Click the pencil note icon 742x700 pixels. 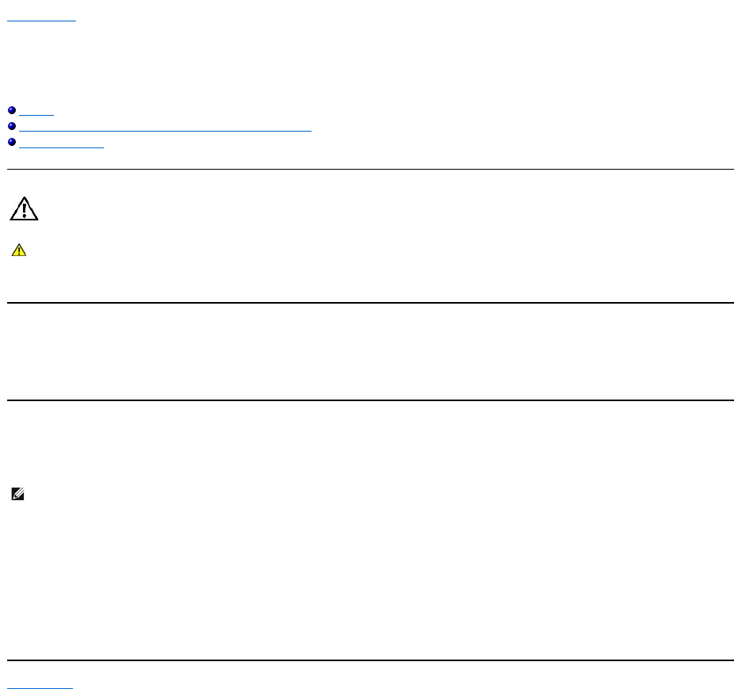point(18,494)
